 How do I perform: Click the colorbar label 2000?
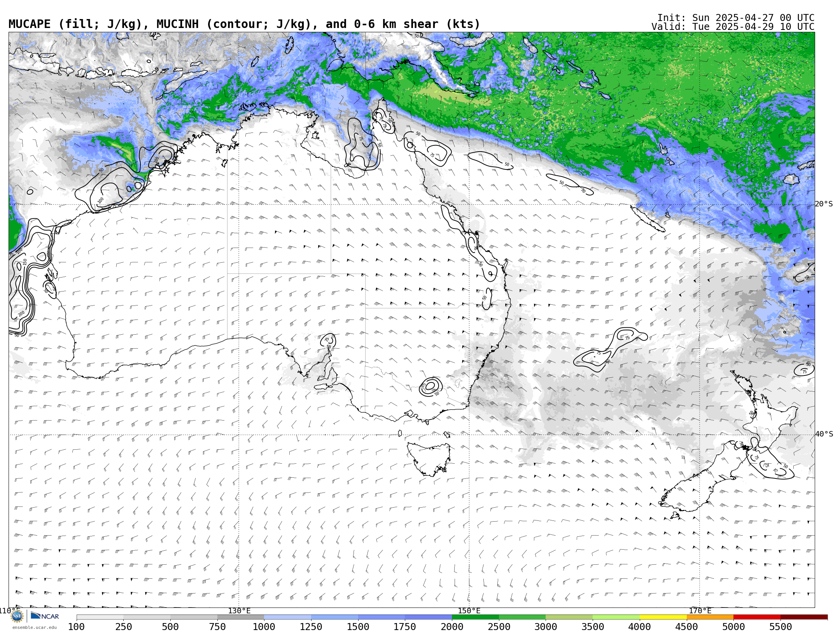click(452, 627)
